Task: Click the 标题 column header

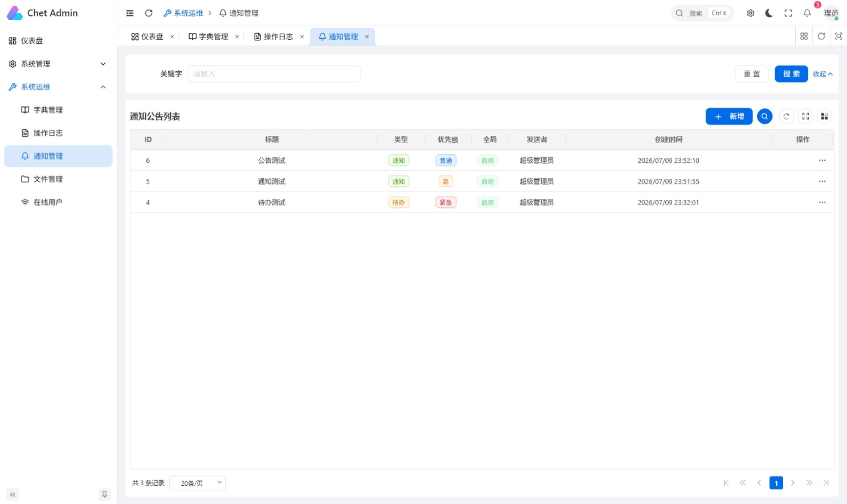Action: click(x=272, y=140)
